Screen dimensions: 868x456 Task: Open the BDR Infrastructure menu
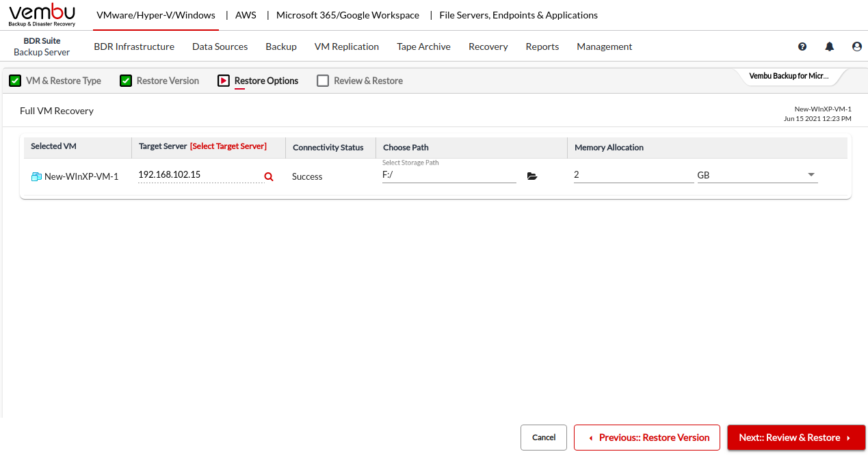134,46
